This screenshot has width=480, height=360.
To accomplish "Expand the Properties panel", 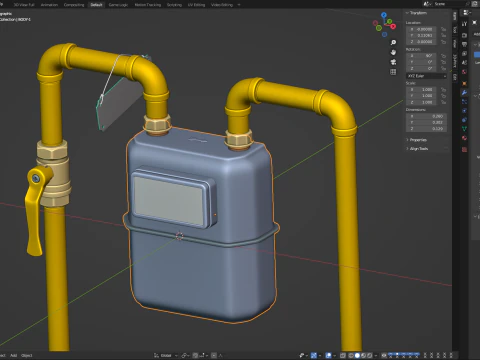I will tap(418, 140).
